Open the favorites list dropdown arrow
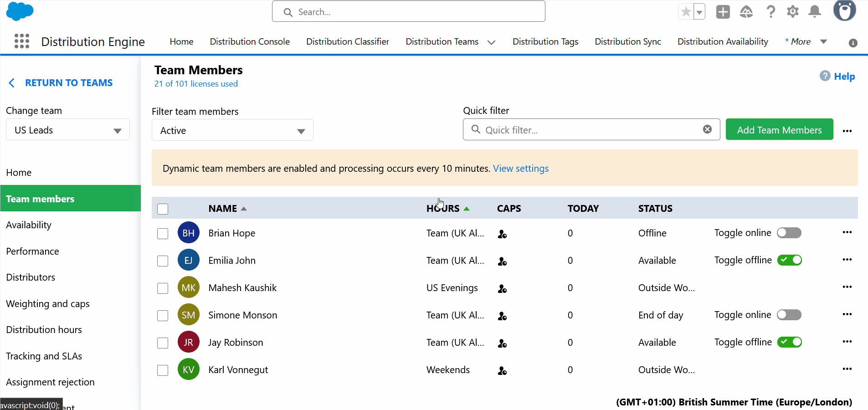The image size is (868, 410). click(699, 12)
